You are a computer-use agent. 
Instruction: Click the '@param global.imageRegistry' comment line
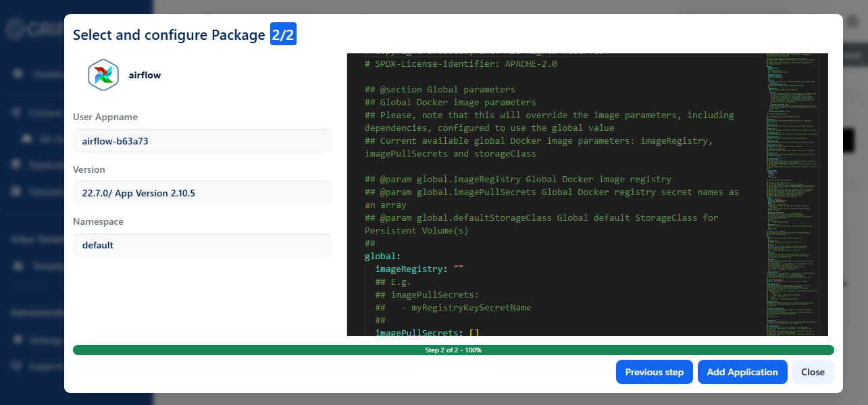[518, 180]
